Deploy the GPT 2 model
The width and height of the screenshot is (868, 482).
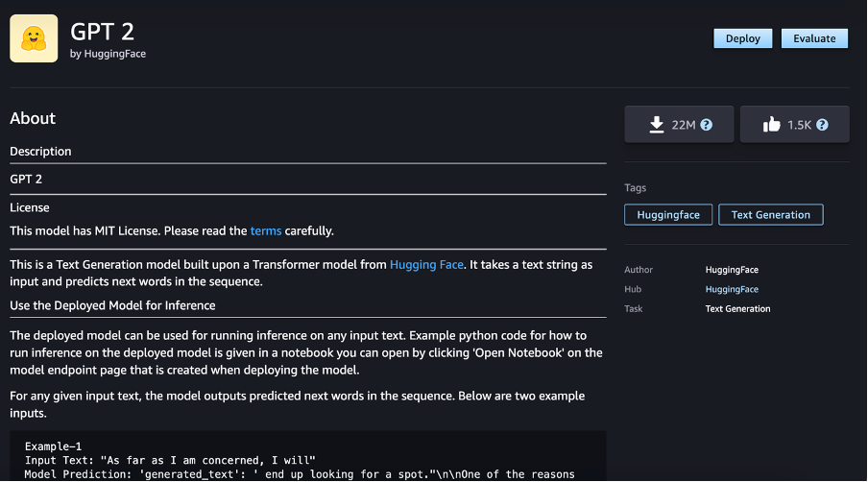tap(743, 38)
